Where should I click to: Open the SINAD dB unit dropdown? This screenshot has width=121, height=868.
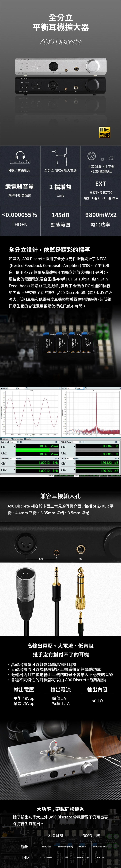pyautogui.click(x=70, y=459)
